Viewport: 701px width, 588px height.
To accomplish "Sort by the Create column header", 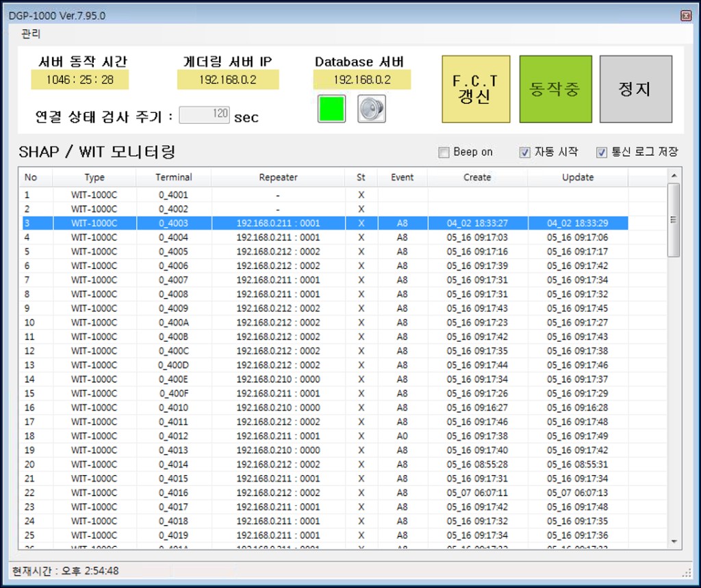I will point(477,177).
